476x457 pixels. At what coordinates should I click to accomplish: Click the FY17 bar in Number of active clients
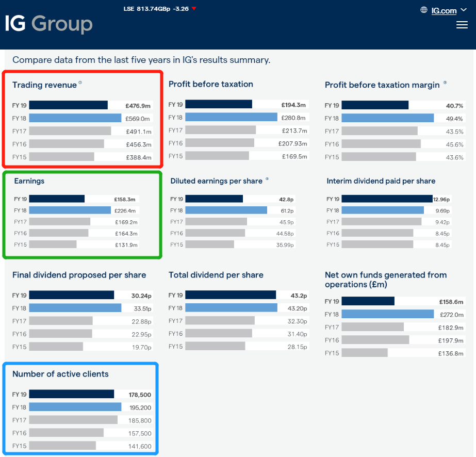pyautogui.click(x=73, y=420)
